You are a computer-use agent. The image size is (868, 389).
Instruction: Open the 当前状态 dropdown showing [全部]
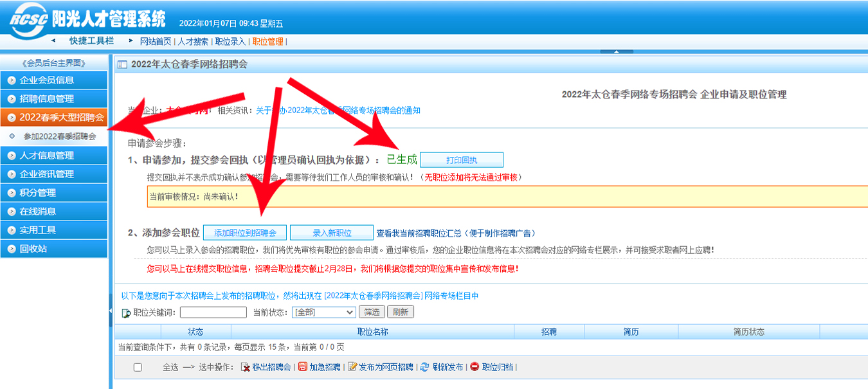[323, 312]
